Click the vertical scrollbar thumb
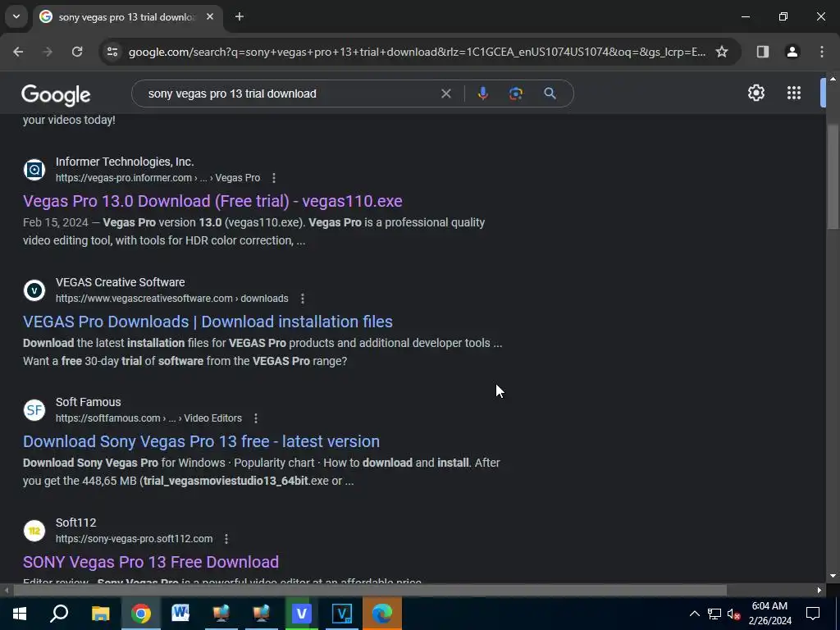Image resolution: width=840 pixels, height=630 pixels. (x=833, y=177)
